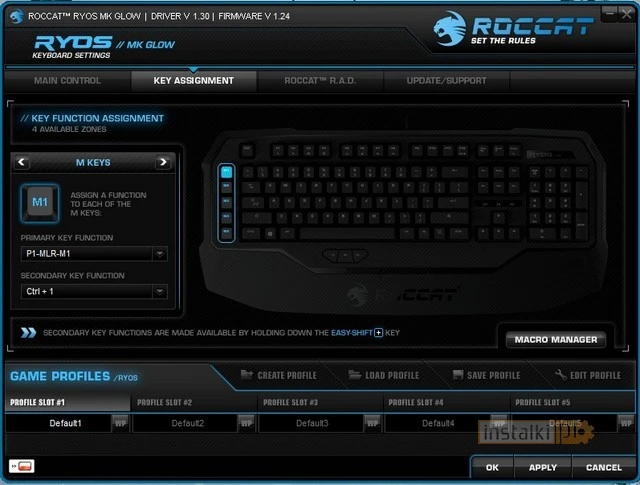Switch to the Main Control tab

click(x=67, y=81)
